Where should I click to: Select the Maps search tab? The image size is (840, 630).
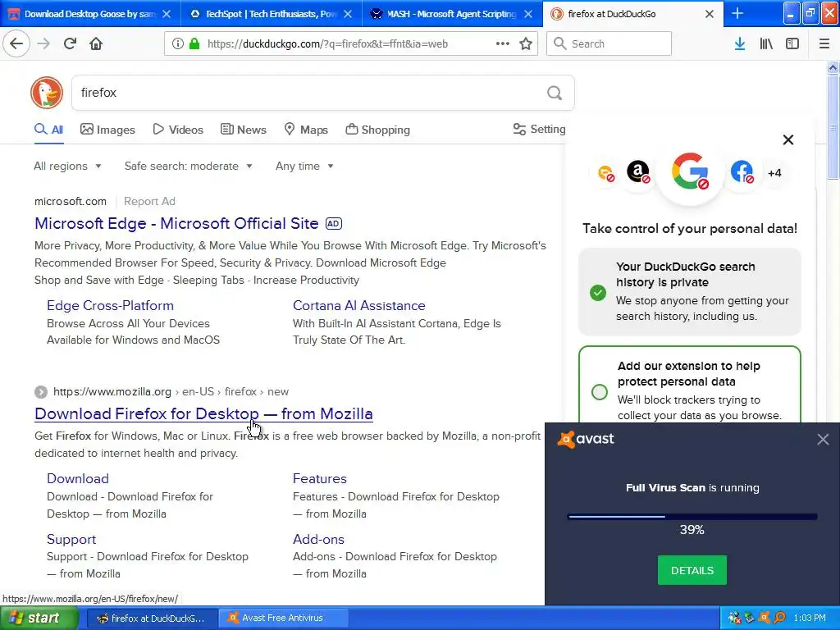click(306, 130)
